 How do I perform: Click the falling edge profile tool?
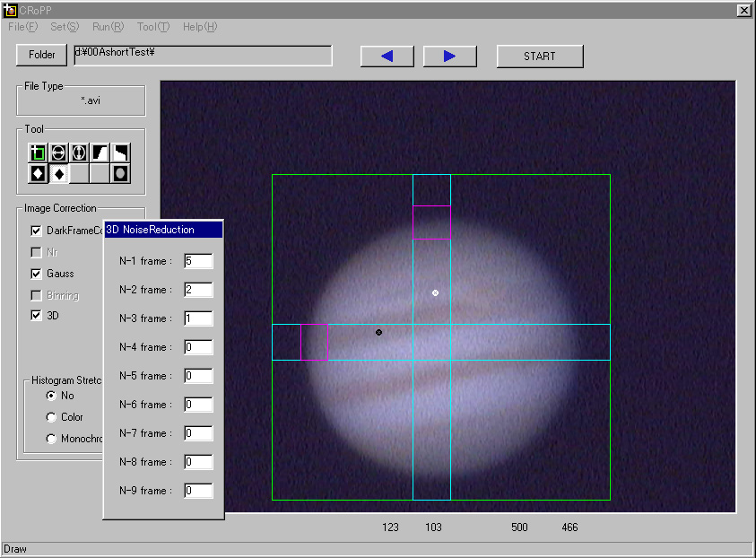120,153
